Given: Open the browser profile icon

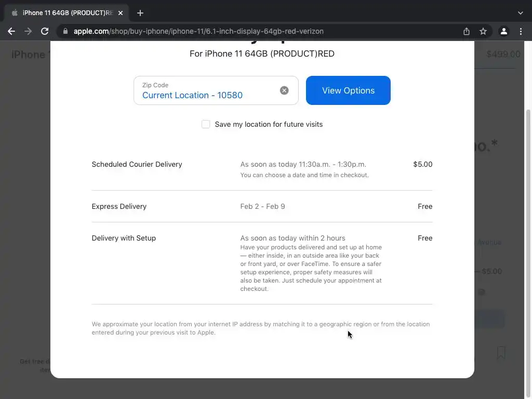Looking at the screenshot, I should pos(504,31).
